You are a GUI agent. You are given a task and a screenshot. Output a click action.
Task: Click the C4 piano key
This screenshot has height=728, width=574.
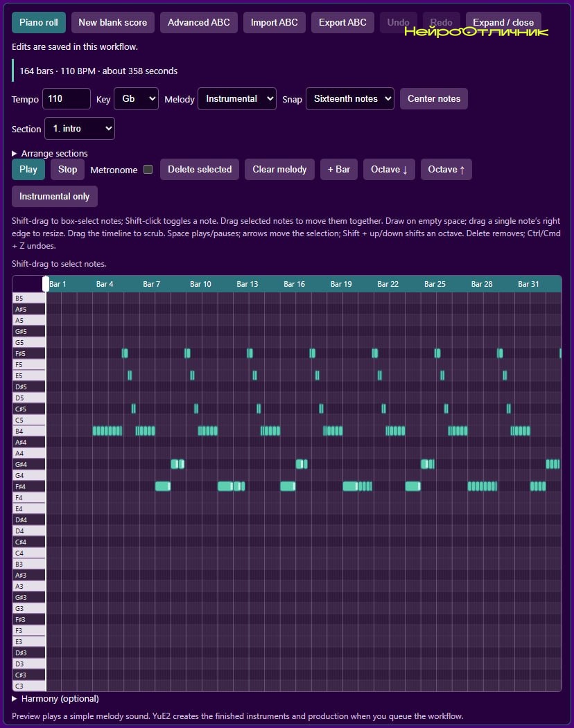click(29, 553)
